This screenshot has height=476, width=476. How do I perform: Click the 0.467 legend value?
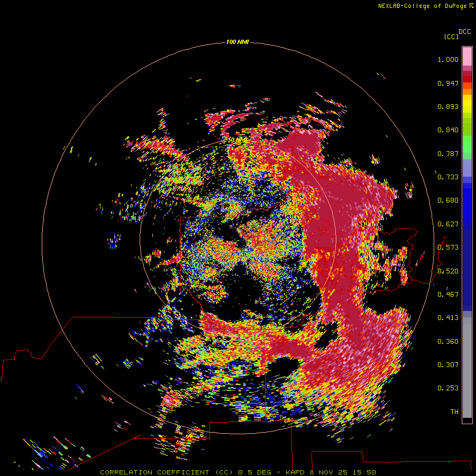[x=448, y=295]
